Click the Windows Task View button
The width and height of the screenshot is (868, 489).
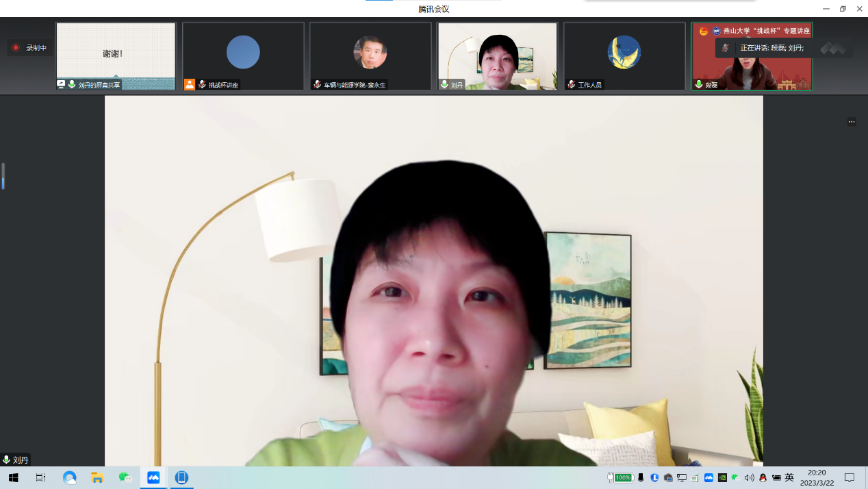40,477
